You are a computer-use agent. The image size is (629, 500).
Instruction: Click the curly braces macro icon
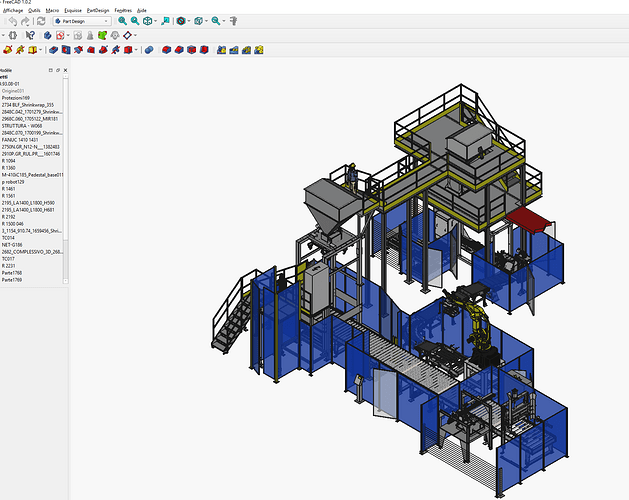pos(13,36)
